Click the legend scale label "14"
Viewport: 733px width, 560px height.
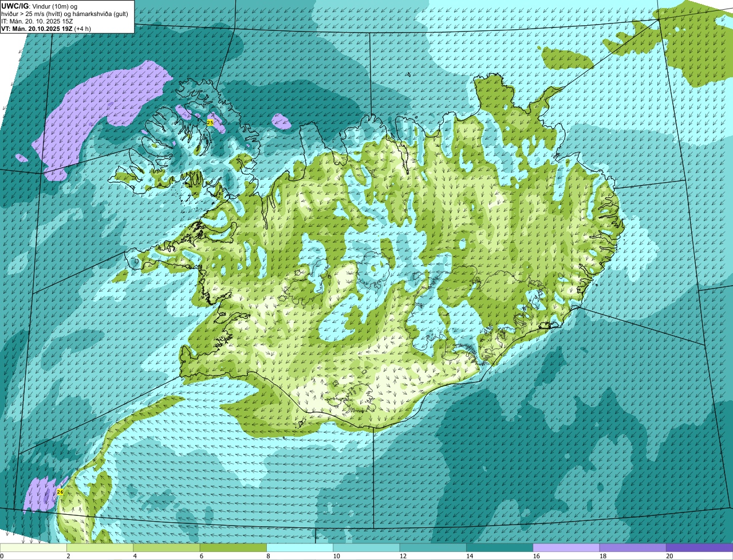[x=470, y=556]
